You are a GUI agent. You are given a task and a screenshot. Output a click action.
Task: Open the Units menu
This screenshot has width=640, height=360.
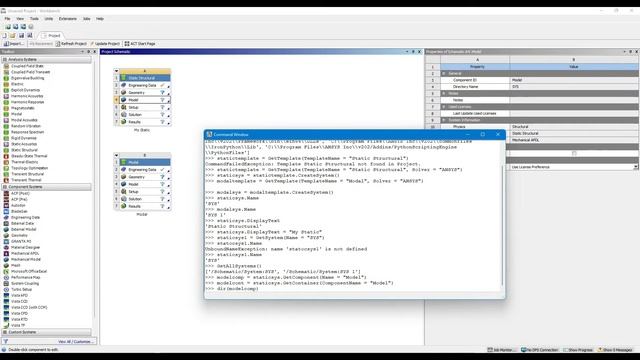(x=49, y=19)
